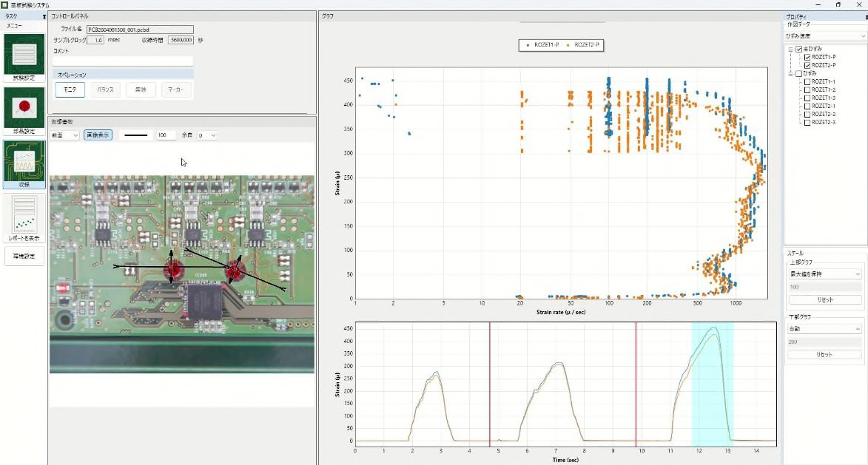
Task: Click the メニュー label in task panel
Action: (14, 25)
